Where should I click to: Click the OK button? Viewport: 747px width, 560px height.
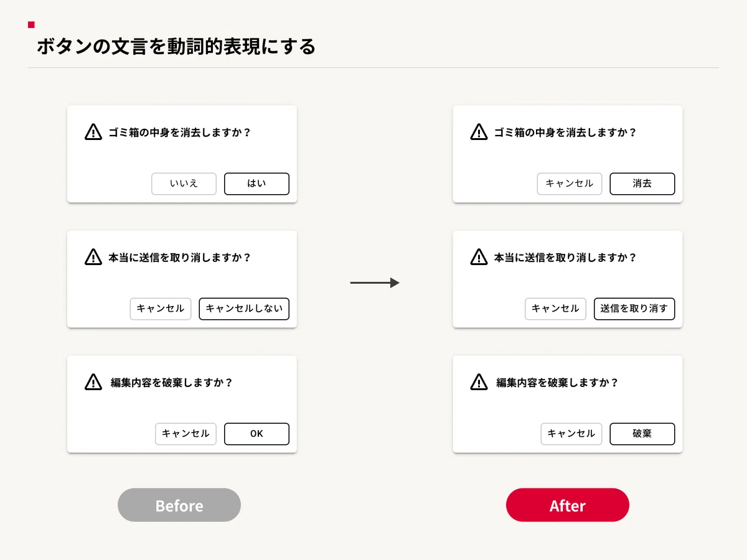256,434
